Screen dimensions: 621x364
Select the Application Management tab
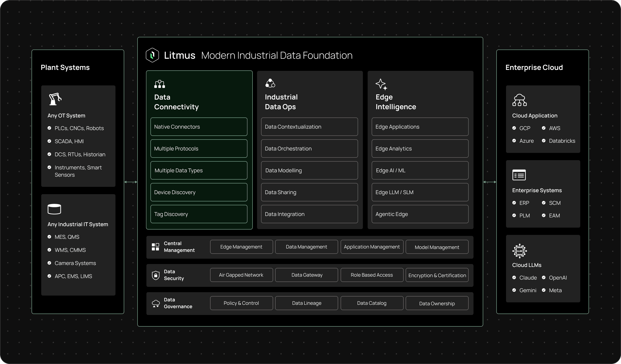[372, 247]
